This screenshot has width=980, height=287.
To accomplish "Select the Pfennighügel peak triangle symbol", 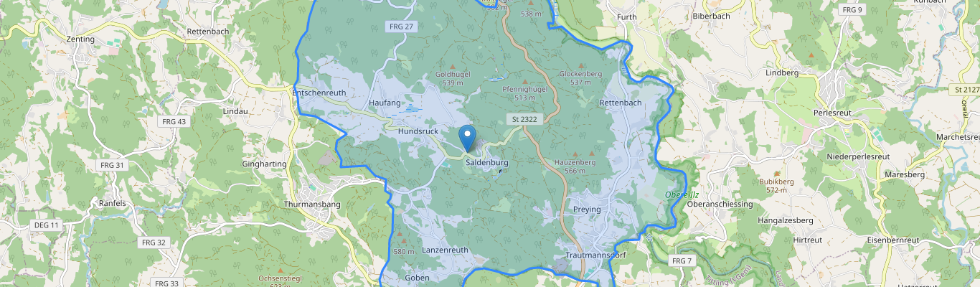I will click(524, 81).
